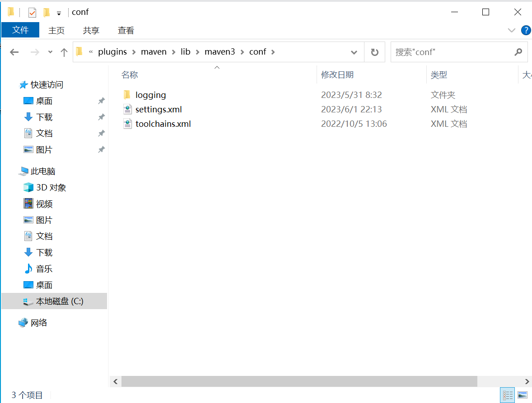Click the Back navigation arrow

click(14, 52)
